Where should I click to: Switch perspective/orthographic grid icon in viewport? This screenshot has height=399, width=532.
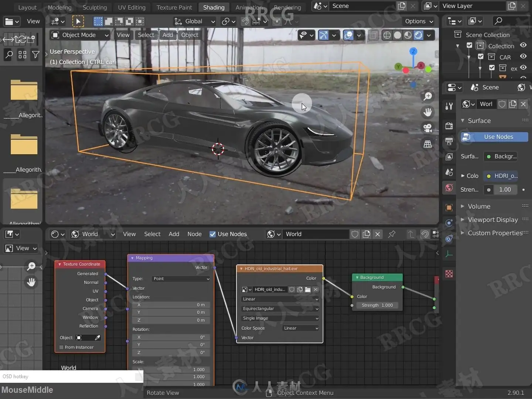pos(427,144)
